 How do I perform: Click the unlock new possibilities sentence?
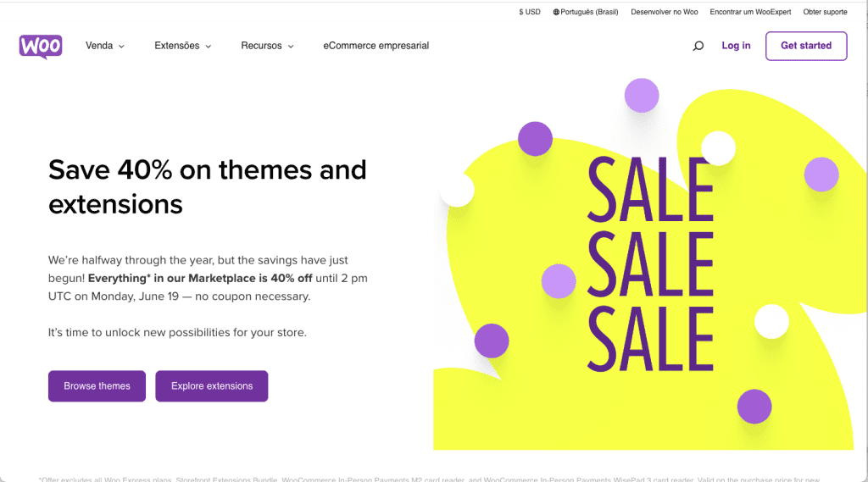(177, 333)
